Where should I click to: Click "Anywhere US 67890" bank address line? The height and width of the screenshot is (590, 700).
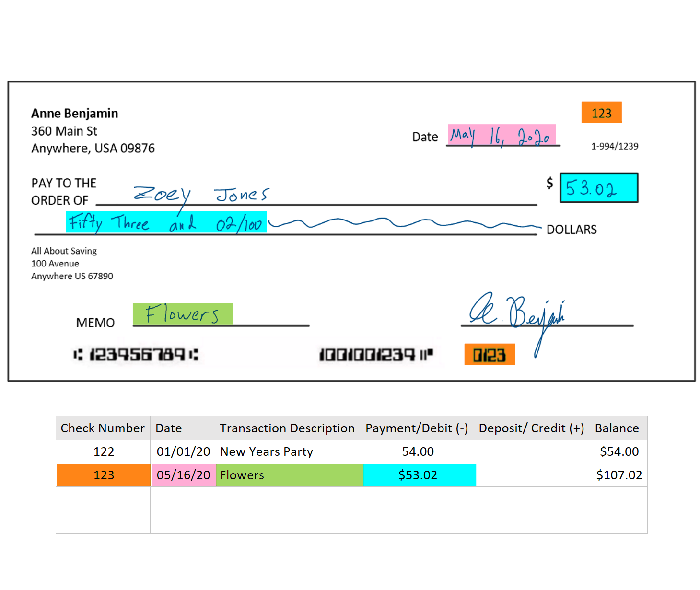72,276
